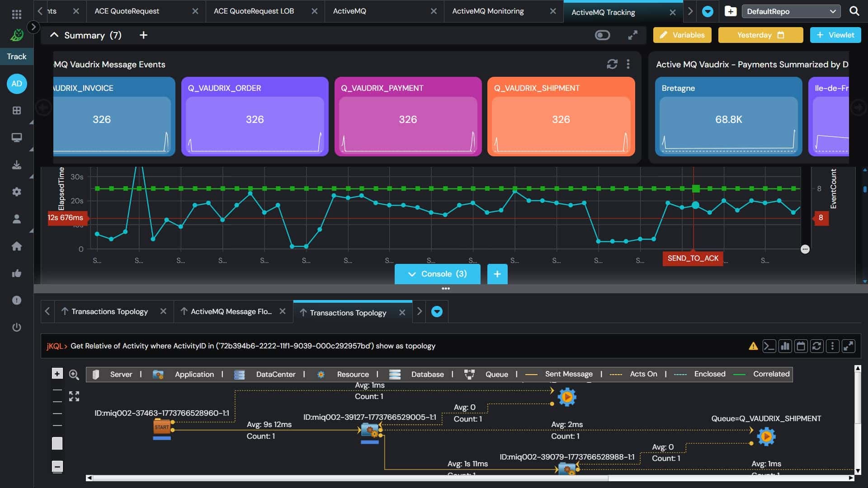
Task: Click the warning triangle beside the jKQL toolbar
Action: (x=754, y=346)
